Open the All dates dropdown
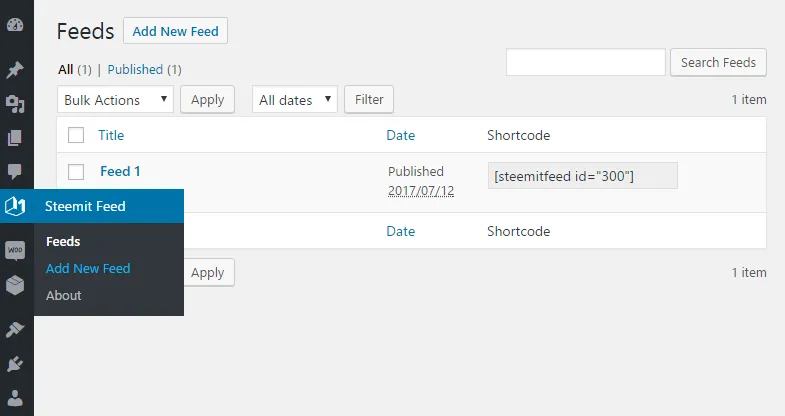 pos(295,99)
